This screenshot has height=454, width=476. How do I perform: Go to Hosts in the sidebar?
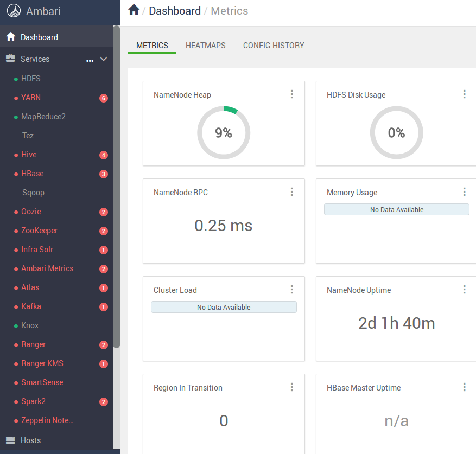click(31, 440)
